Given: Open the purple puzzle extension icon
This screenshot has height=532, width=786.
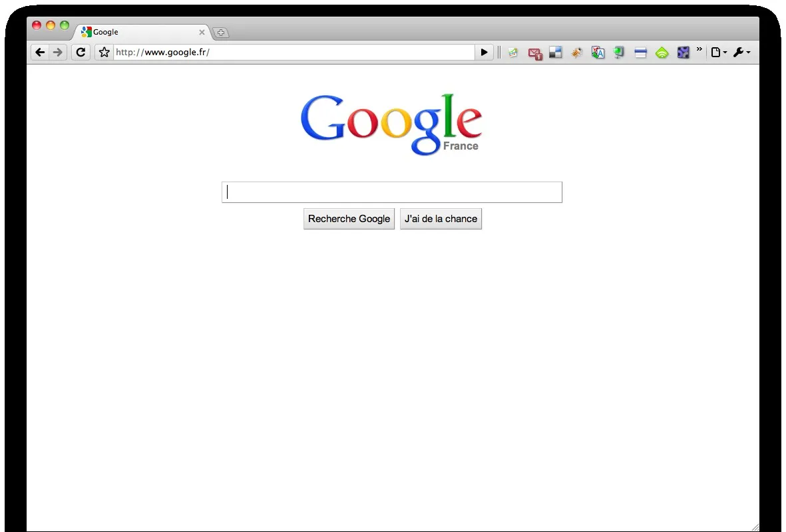Looking at the screenshot, I should point(684,52).
